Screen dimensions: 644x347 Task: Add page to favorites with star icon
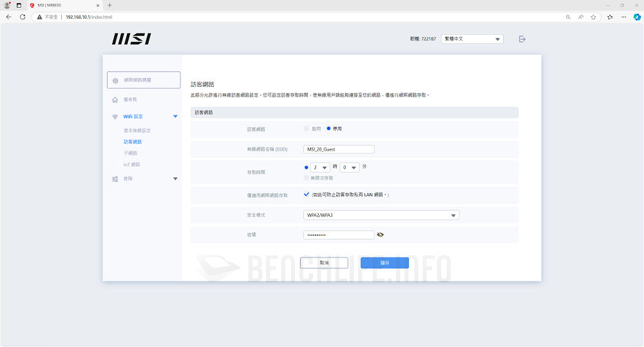point(594,17)
